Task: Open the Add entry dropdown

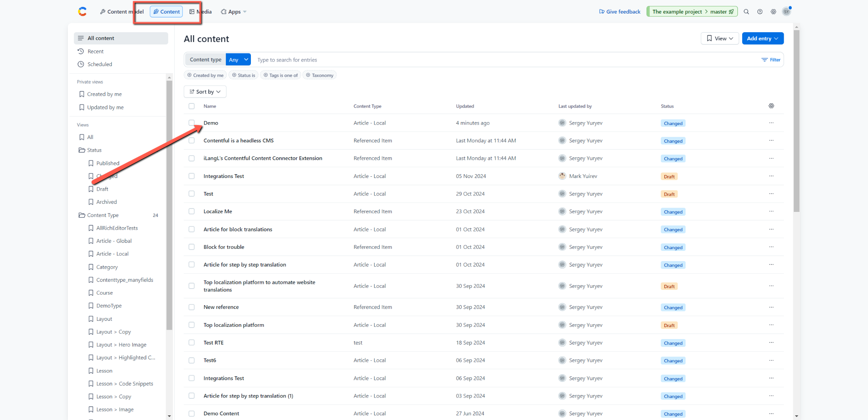Action: pos(762,38)
